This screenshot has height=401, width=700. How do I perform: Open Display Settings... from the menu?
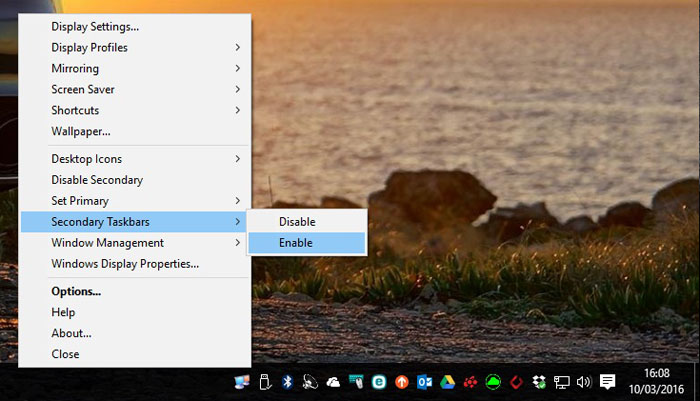[x=134, y=26]
